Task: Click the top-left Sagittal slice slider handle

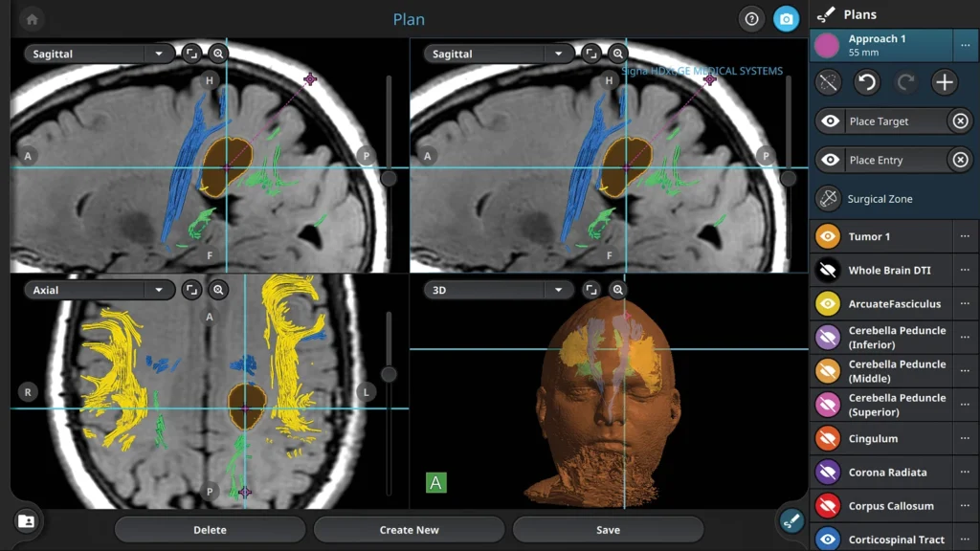Action: (389, 179)
